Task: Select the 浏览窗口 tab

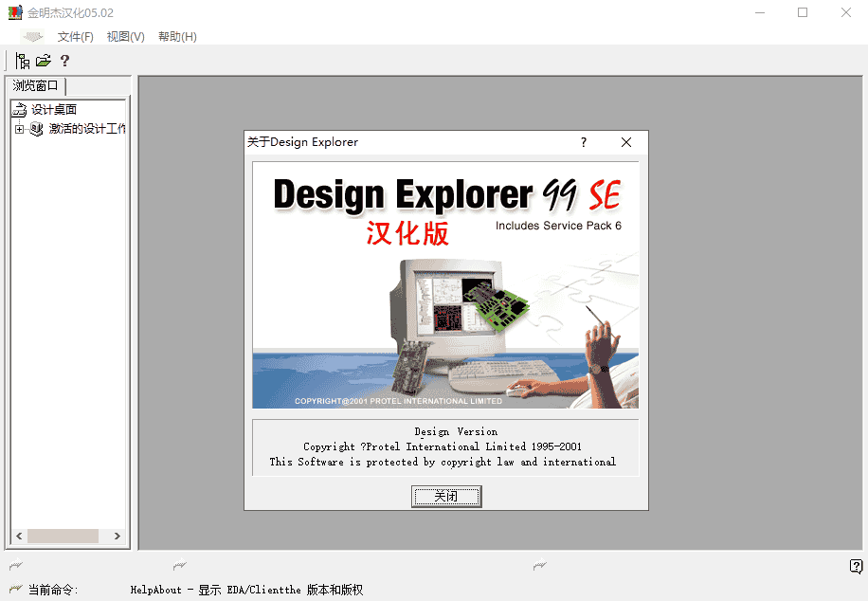Action: tap(36, 86)
